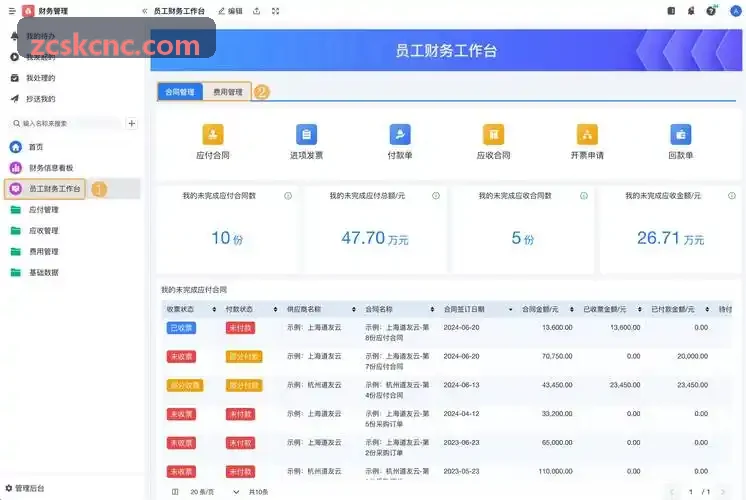The height and width of the screenshot is (500, 746).
Task: Open the book/docs icon in the top-right corner
Action: (671, 11)
